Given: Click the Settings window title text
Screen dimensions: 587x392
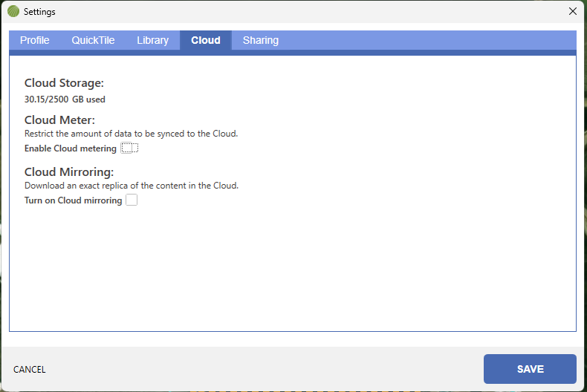Looking at the screenshot, I should coord(39,12).
